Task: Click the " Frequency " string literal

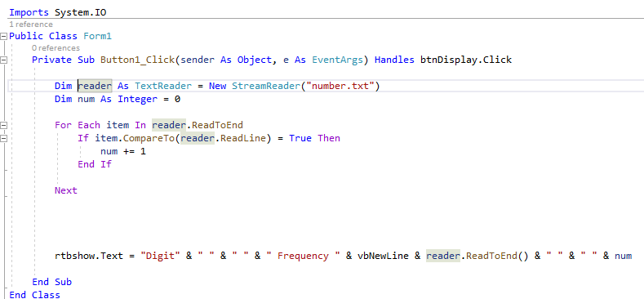Action: point(303,256)
